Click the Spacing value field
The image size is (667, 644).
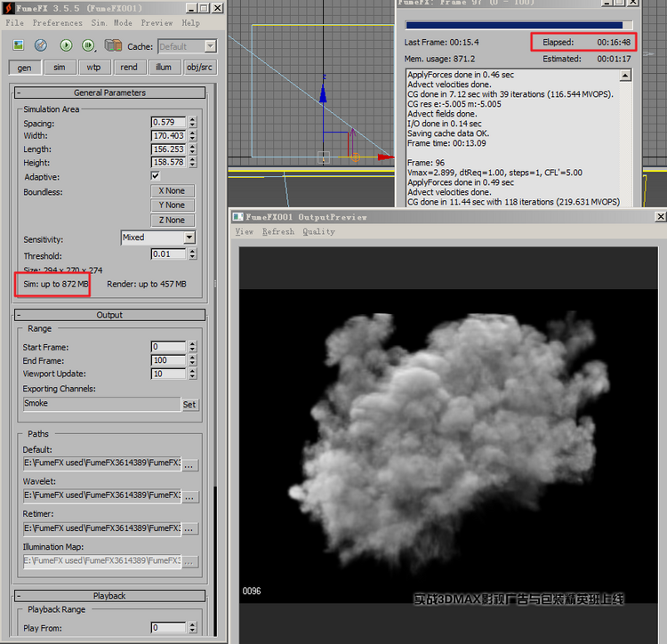(168, 122)
